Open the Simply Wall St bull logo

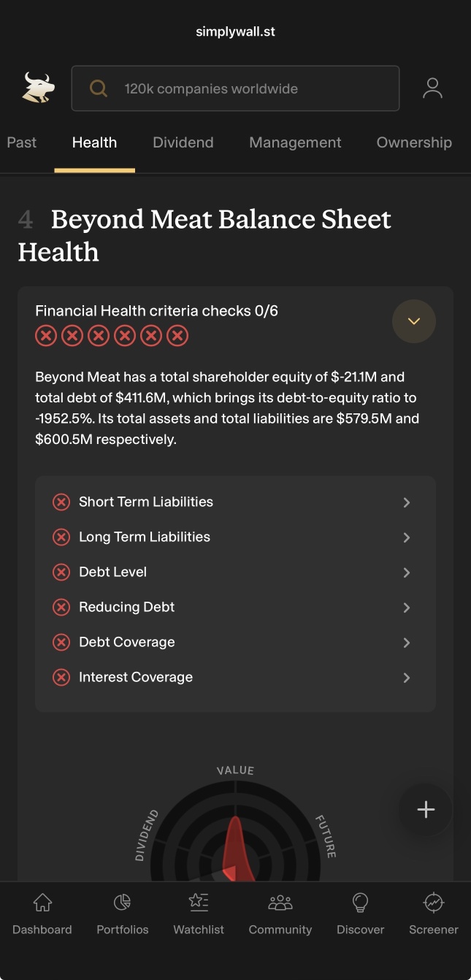click(x=38, y=88)
